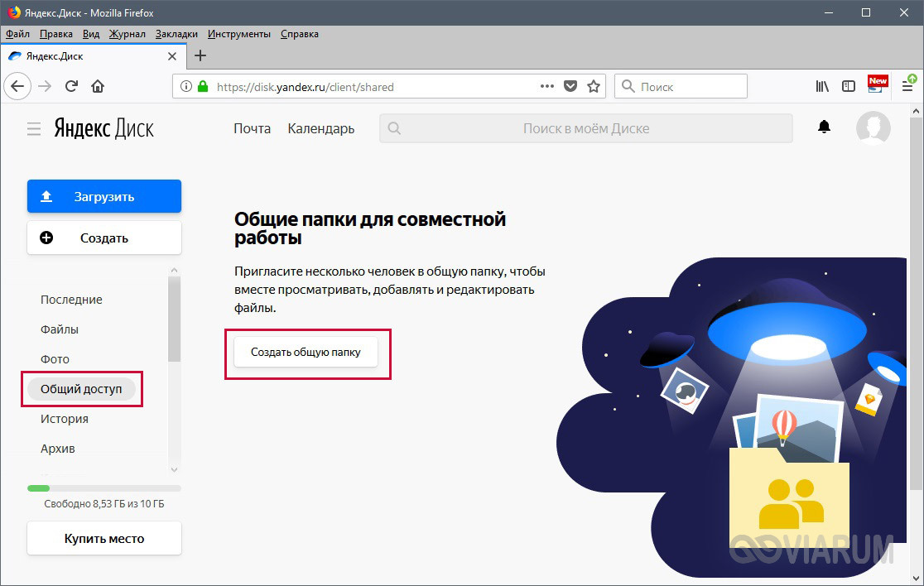This screenshot has height=586, width=924.
Task: Open История in the sidebar
Action: tap(65, 420)
